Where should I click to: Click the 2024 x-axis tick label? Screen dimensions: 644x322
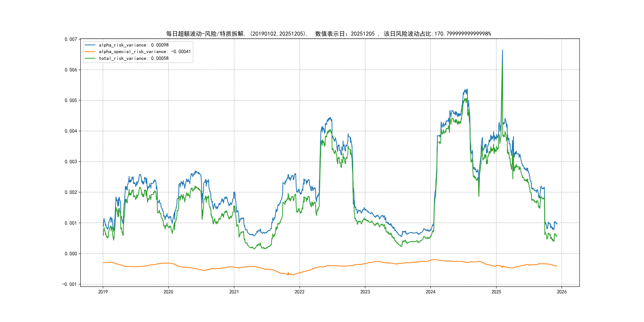[x=431, y=292]
